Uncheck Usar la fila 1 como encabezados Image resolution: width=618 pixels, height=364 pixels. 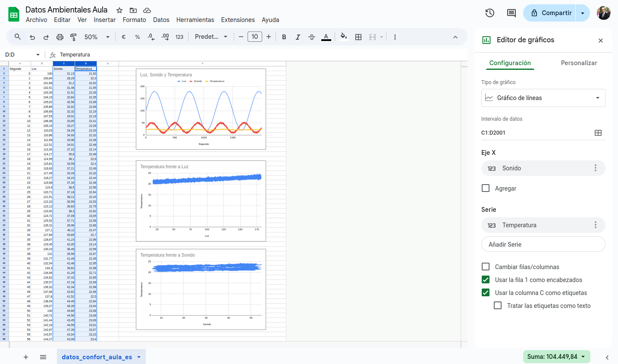pos(486,279)
